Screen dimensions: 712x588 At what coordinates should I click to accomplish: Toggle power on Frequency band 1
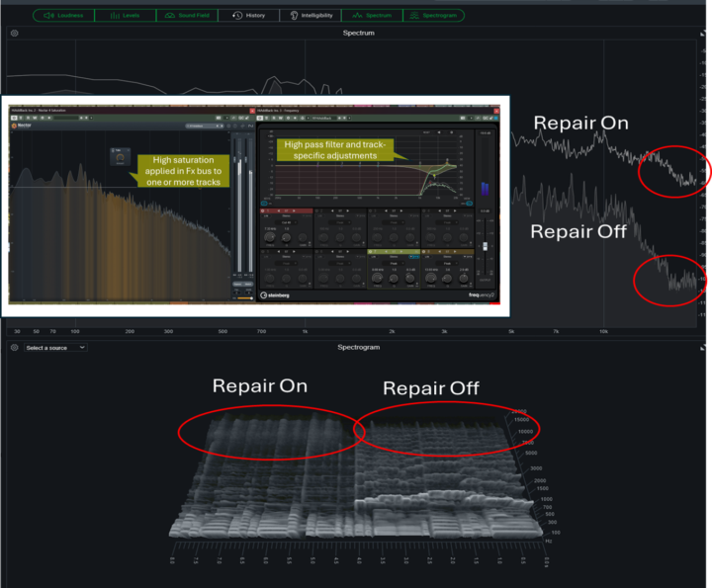[263, 210]
